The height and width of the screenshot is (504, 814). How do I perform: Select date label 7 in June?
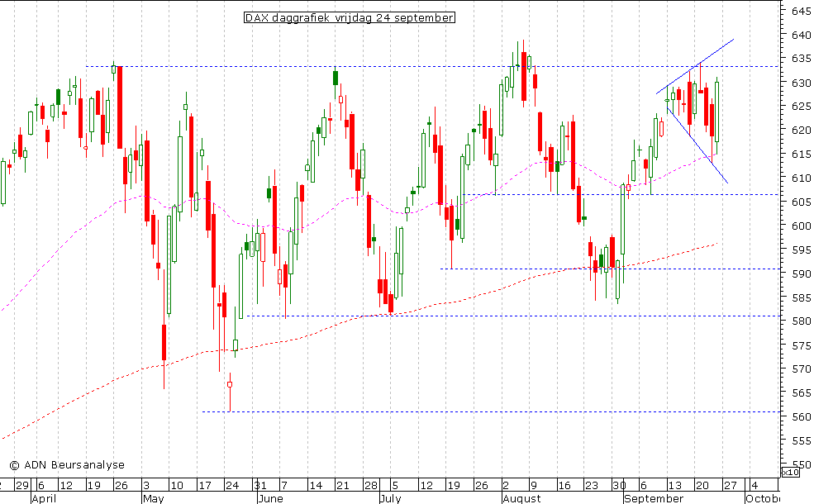pos(284,485)
